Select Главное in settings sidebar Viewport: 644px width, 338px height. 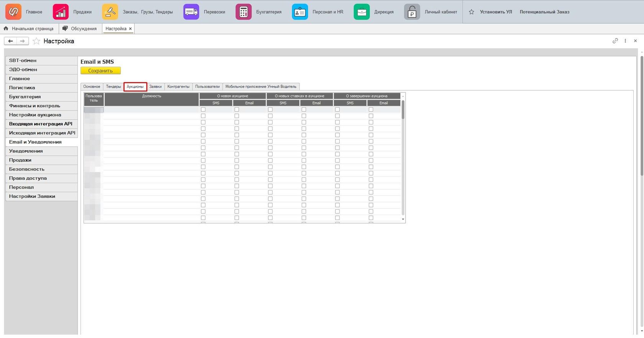pos(41,79)
